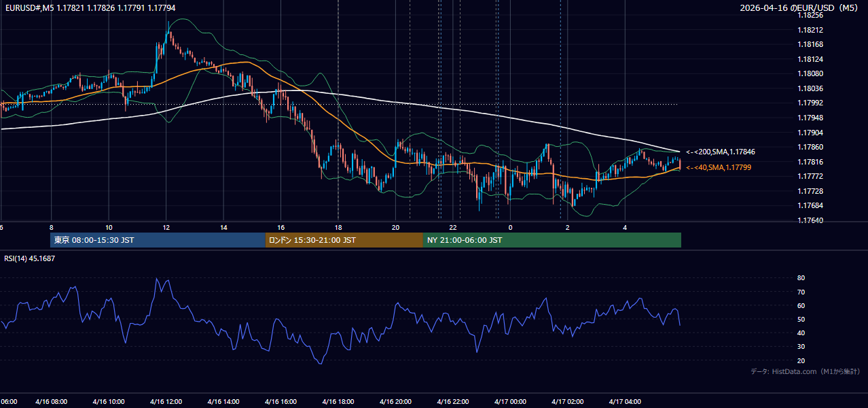The height and width of the screenshot is (408, 868).
Task: Click the 4/17 00:00 bottom time label
Action: 510,402
